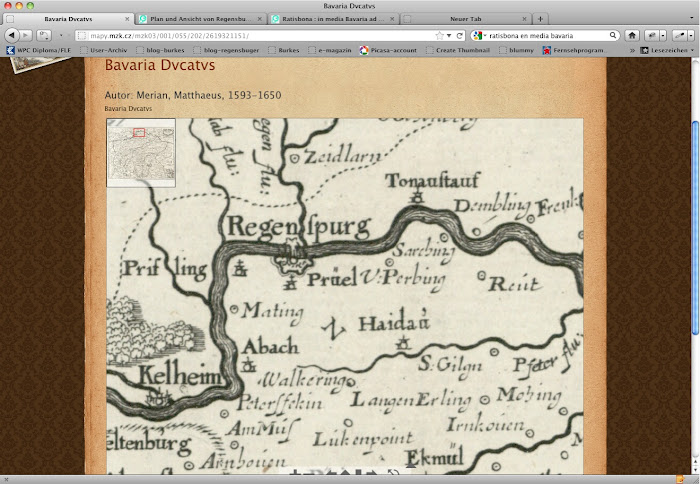Viewport: 700px width, 484px height.
Task: Click the map overview thumbnail navigator
Action: pos(141,153)
